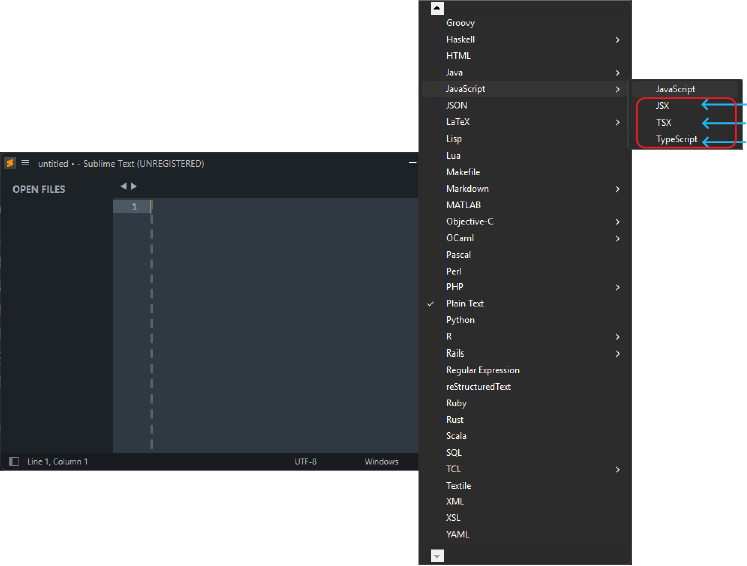Expand the Java submenu arrow
The height and width of the screenshot is (566, 747).
(x=617, y=73)
